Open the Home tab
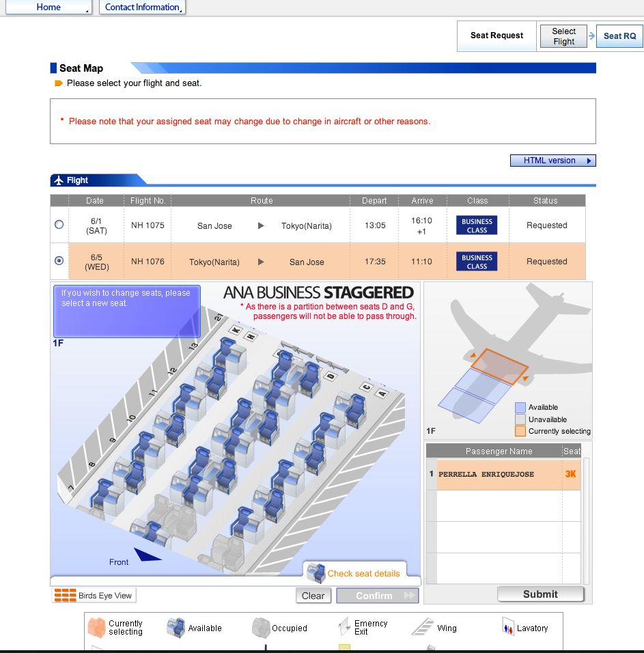 (48, 7)
